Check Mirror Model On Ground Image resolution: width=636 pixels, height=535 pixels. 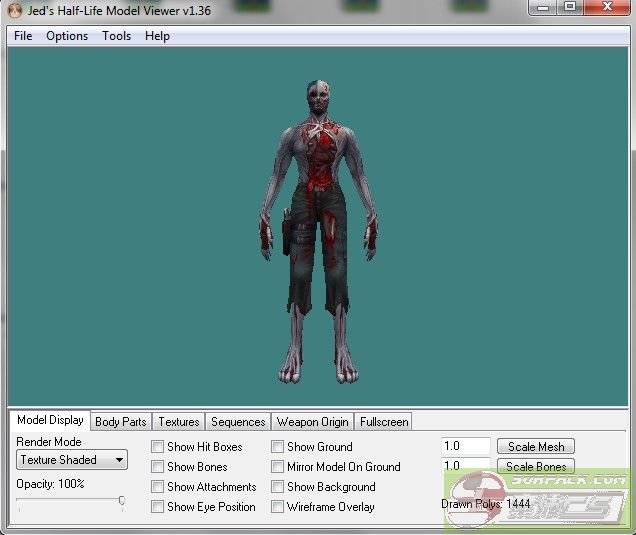click(278, 467)
